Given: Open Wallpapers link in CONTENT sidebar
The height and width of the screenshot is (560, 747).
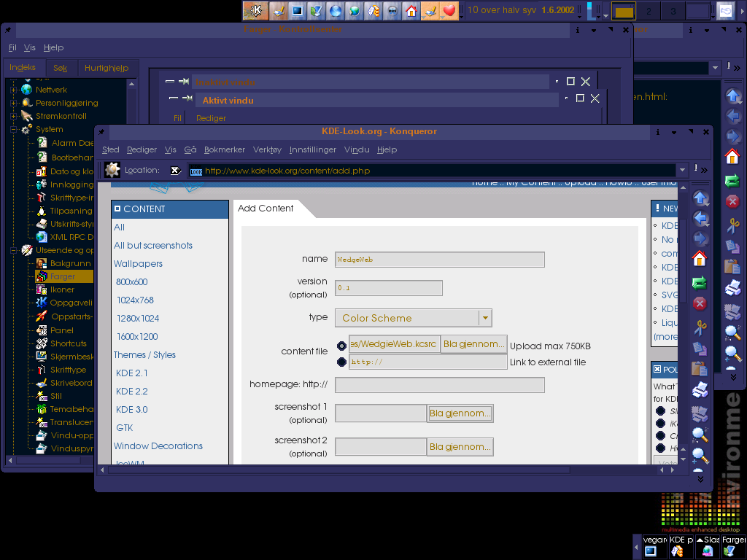Looking at the screenshot, I should pos(138,263).
